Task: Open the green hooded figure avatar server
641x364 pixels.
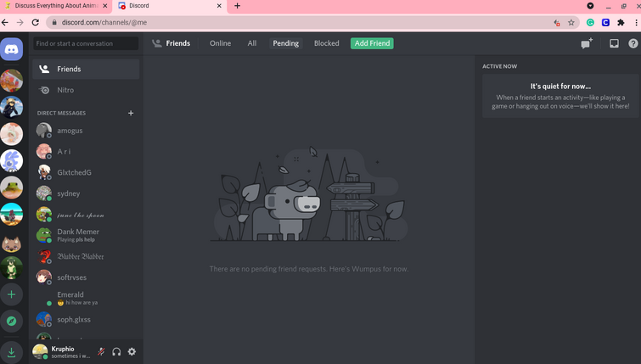Action: click(11, 267)
